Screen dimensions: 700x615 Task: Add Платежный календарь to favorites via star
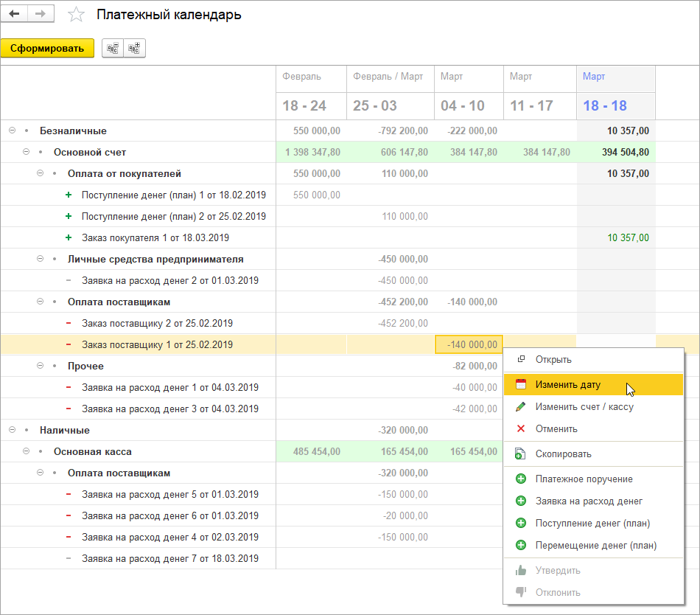click(x=75, y=15)
